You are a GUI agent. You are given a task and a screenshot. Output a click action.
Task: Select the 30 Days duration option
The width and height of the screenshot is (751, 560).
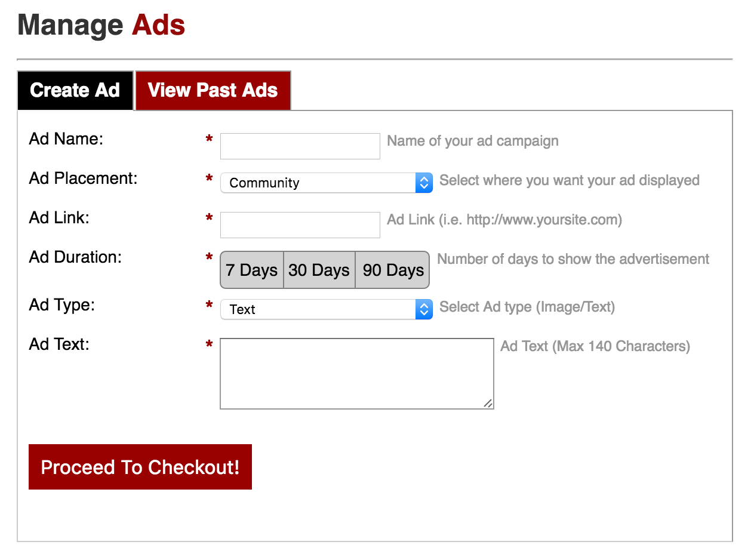tap(319, 270)
